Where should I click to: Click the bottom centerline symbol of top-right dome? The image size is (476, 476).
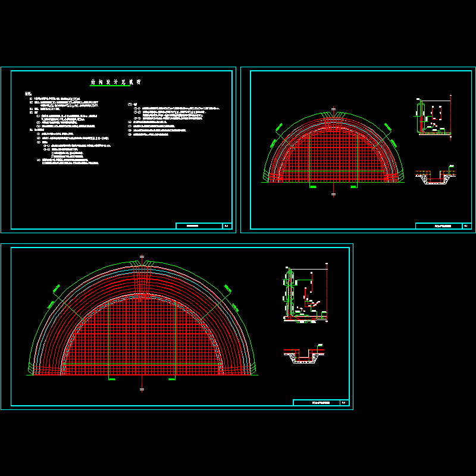[334, 193]
